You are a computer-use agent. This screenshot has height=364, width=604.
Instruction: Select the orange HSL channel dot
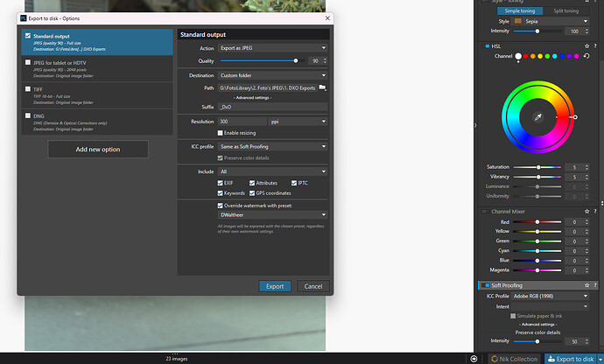533,56
